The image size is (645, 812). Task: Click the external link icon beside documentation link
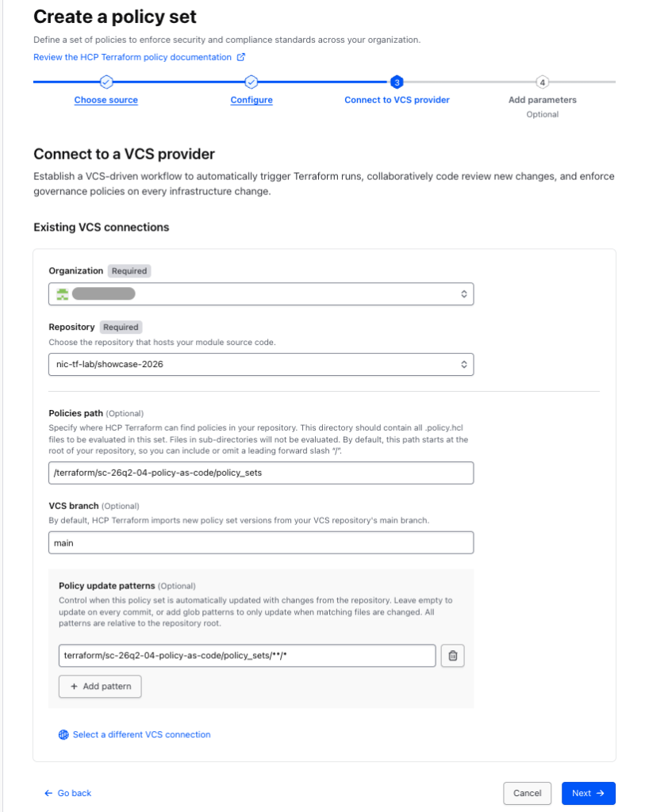point(241,57)
